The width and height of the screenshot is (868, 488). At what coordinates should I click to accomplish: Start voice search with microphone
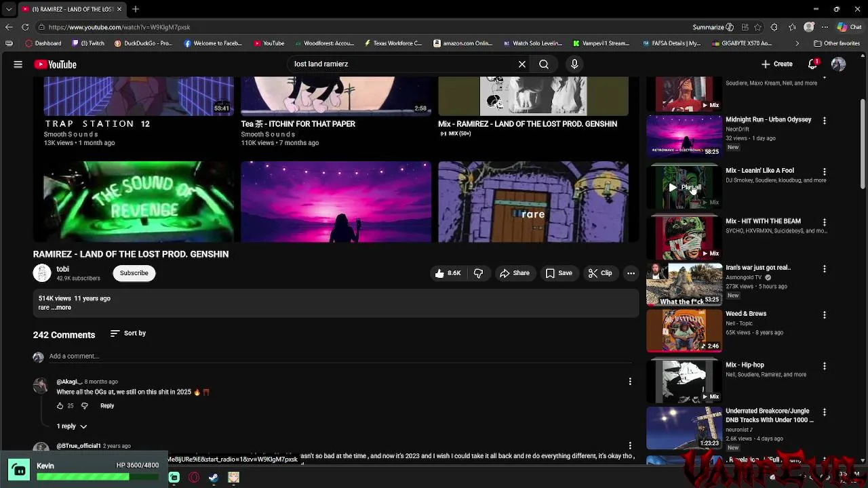tap(574, 64)
